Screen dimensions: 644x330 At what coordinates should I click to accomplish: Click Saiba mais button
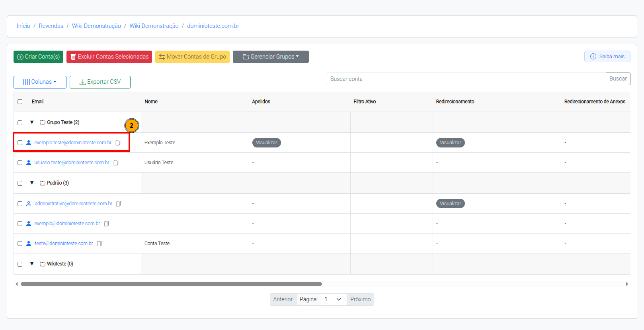(x=607, y=57)
